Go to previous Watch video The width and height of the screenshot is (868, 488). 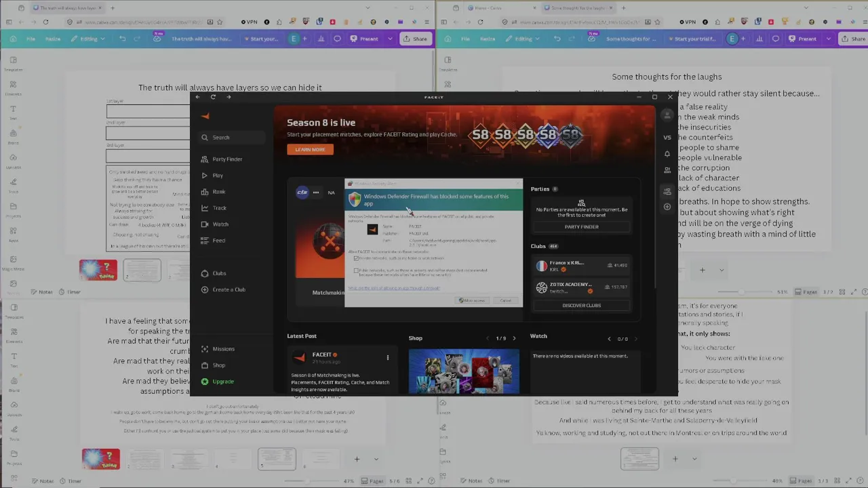609,339
